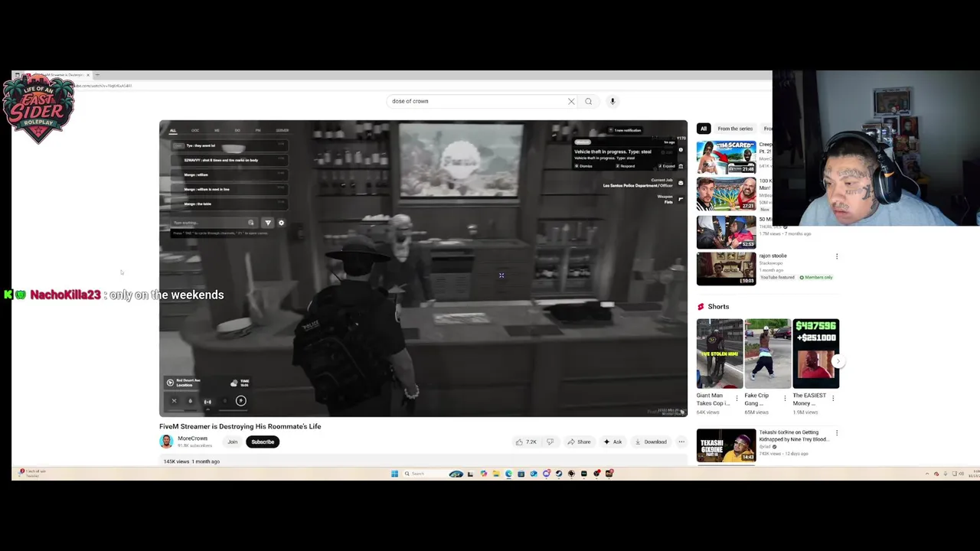The width and height of the screenshot is (980, 551).
Task: Clear the YouTube search box text
Action: [x=571, y=101]
